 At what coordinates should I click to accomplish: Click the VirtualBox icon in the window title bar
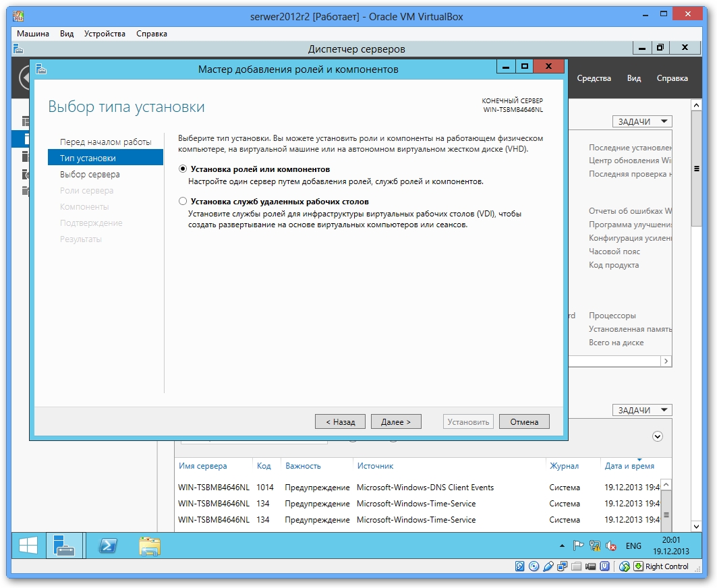18,17
